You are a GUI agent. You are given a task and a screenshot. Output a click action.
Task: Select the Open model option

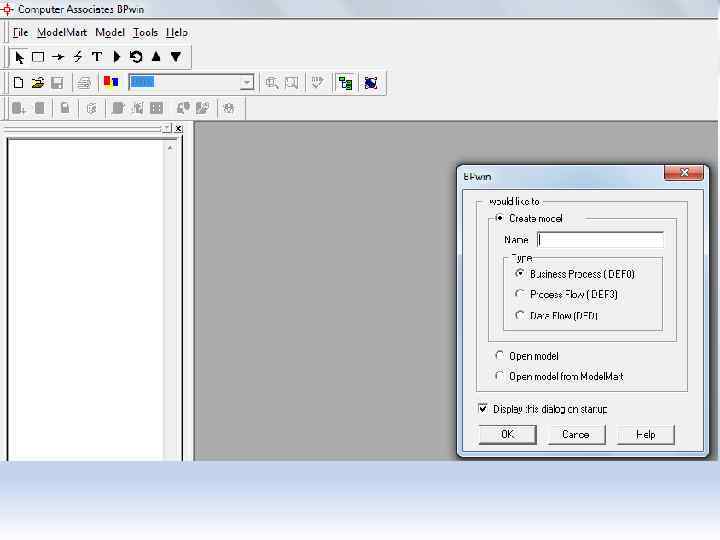(x=500, y=356)
